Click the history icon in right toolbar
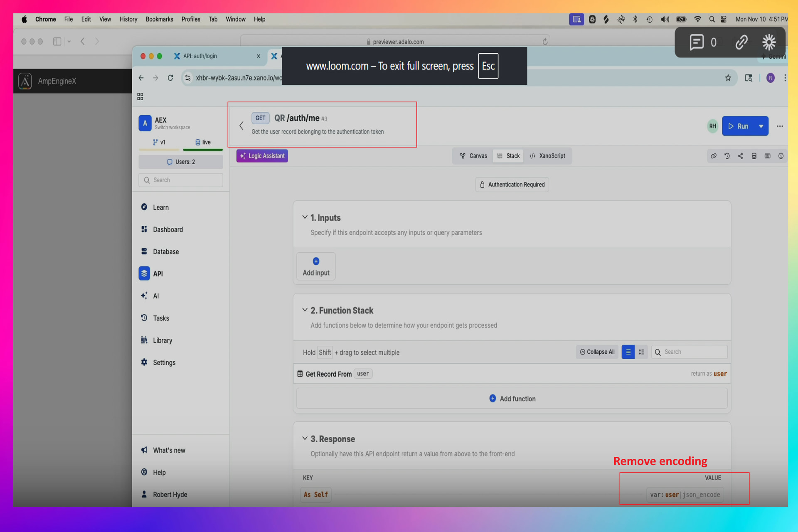This screenshot has width=798, height=532. pos(727,156)
